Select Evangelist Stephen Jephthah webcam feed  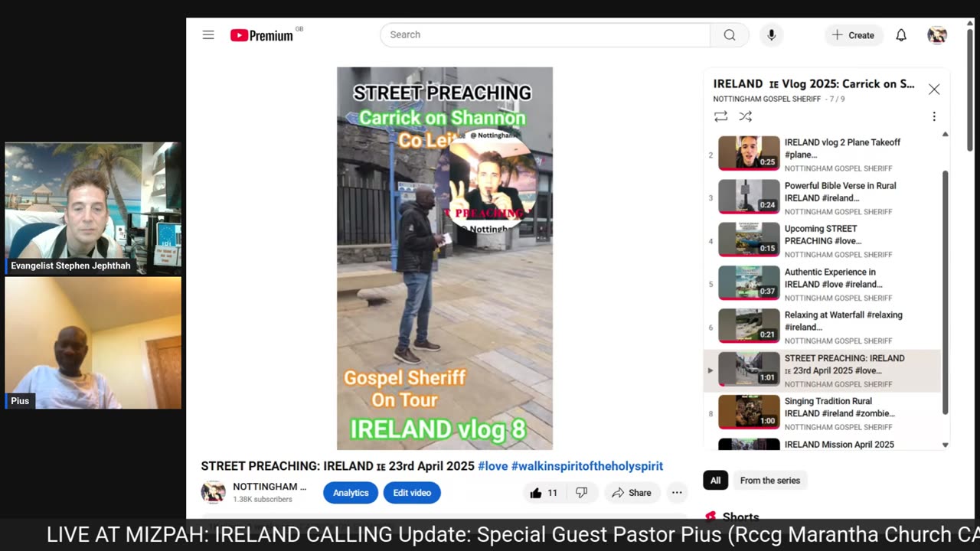tap(93, 208)
